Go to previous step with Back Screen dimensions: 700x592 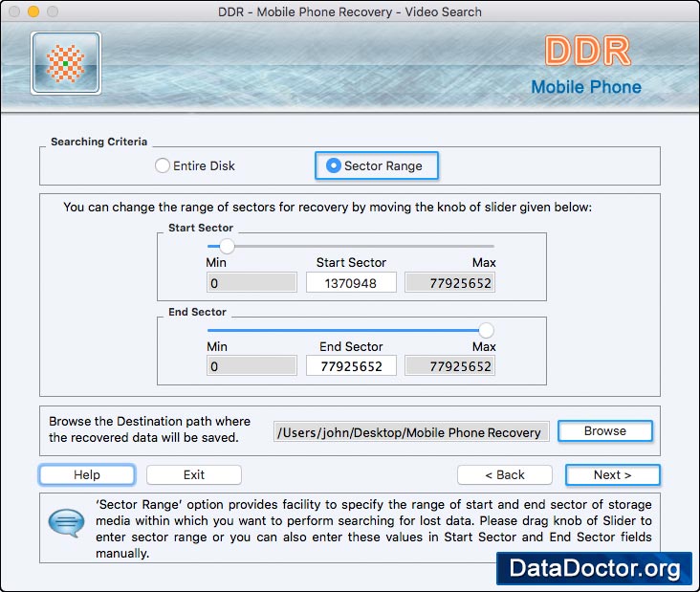pos(505,474)
